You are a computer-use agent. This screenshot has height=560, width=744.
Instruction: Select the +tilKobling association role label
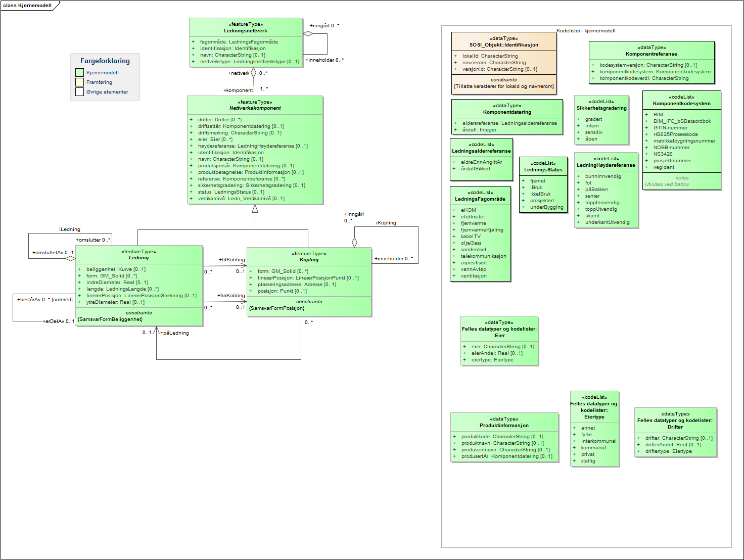coord(232,260)
